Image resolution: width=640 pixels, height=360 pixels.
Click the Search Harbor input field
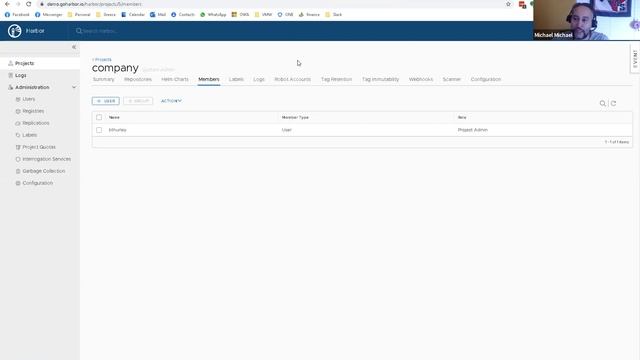[100, 31]
